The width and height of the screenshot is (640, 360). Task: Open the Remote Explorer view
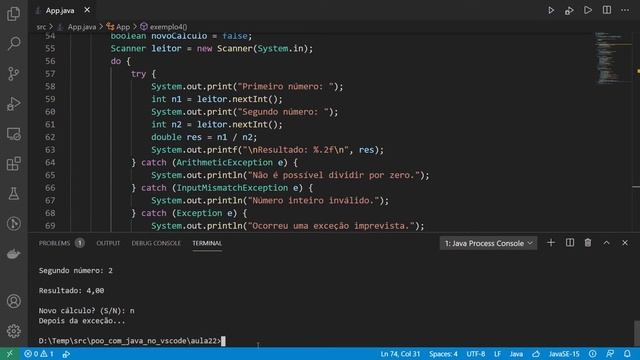[x=13, y=134]
